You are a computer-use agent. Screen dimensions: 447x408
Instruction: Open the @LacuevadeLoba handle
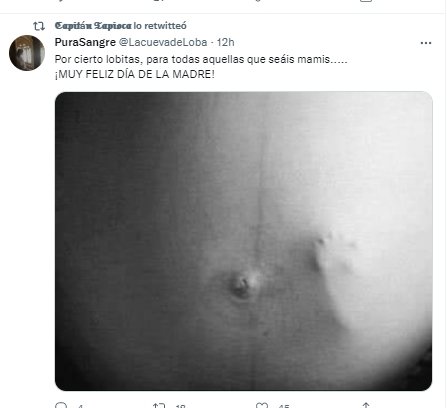163,42
